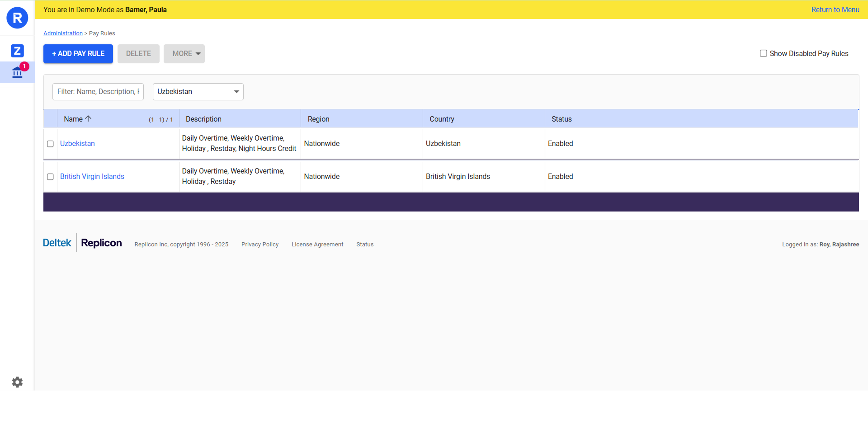Select Enabled status in British Virgin Islands row
Image resolution: width=868 pixels, height=421 pixels.
coord(560,176)
